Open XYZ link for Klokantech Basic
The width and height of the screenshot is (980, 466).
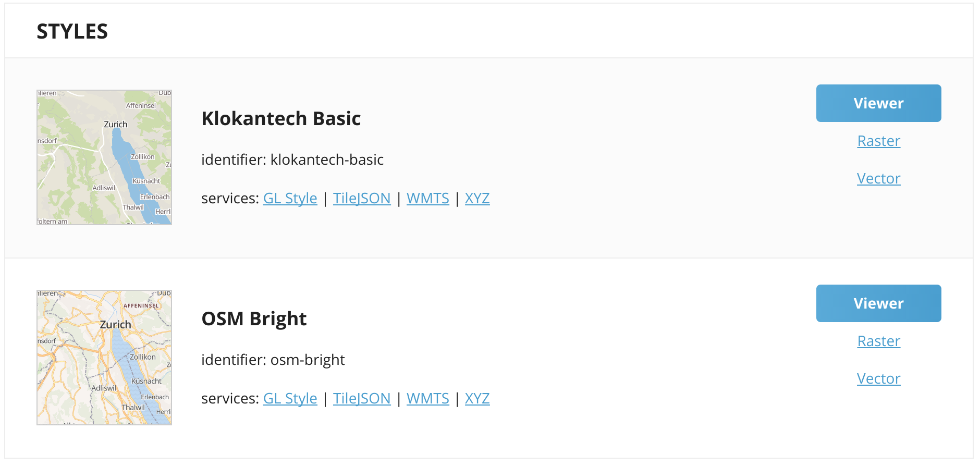[x=477, y=198]
